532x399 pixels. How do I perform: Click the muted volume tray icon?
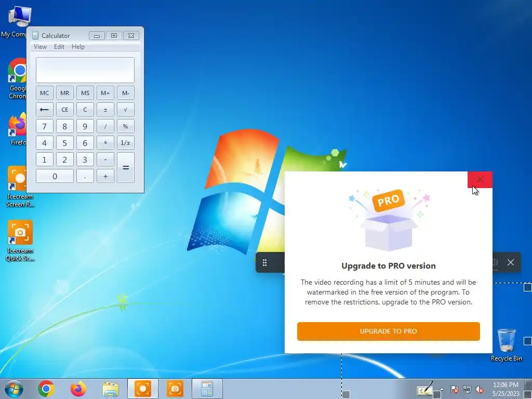click(x=480, y=390)
